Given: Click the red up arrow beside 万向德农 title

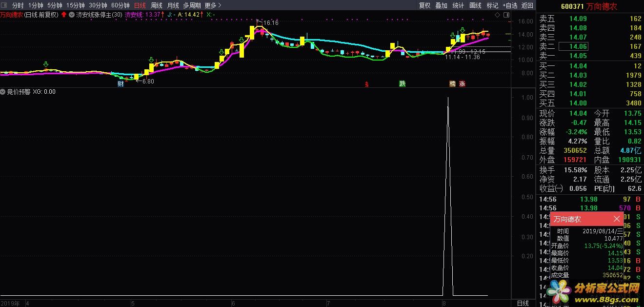Looking at the screenshot, I should pyautogui.click(x=64, y=15).
